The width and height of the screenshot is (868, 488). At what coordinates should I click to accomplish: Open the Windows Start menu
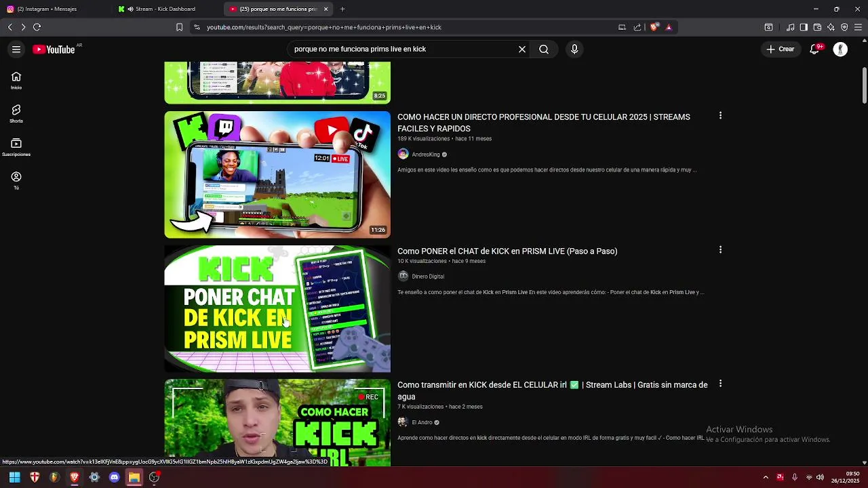[x=14, y=477]
